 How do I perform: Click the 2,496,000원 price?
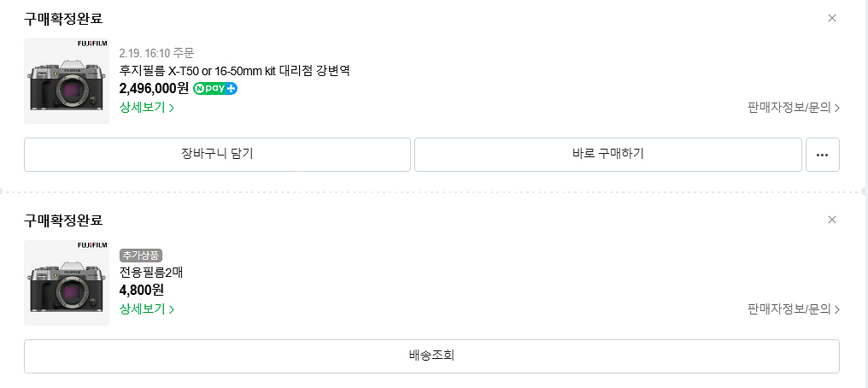154,88
